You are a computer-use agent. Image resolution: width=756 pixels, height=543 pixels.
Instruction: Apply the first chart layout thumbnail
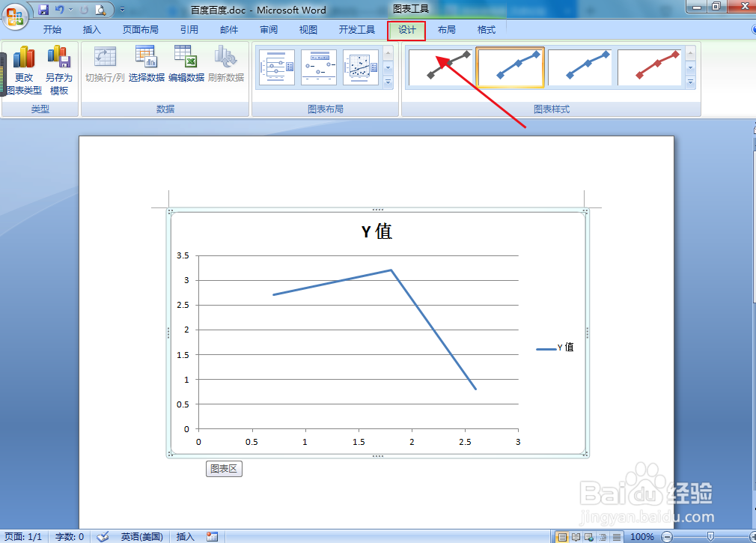click(x=277, y=67)
